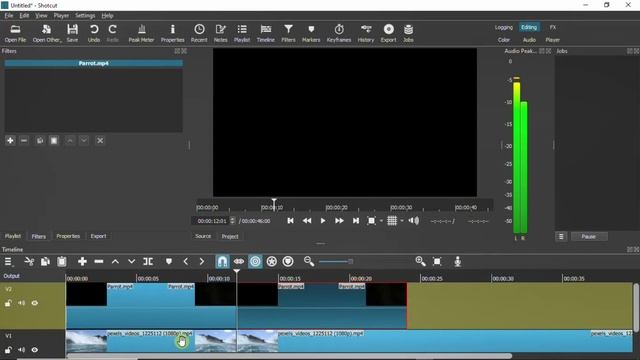Append clip to timeline with plus
This screenshot has width=640, height=360.
[82, 262]
